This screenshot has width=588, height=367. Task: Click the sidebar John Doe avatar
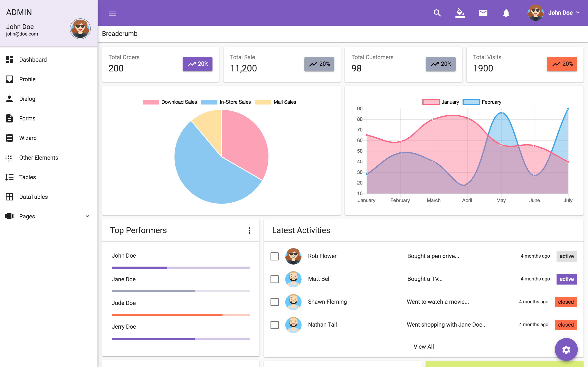(80, 29)
